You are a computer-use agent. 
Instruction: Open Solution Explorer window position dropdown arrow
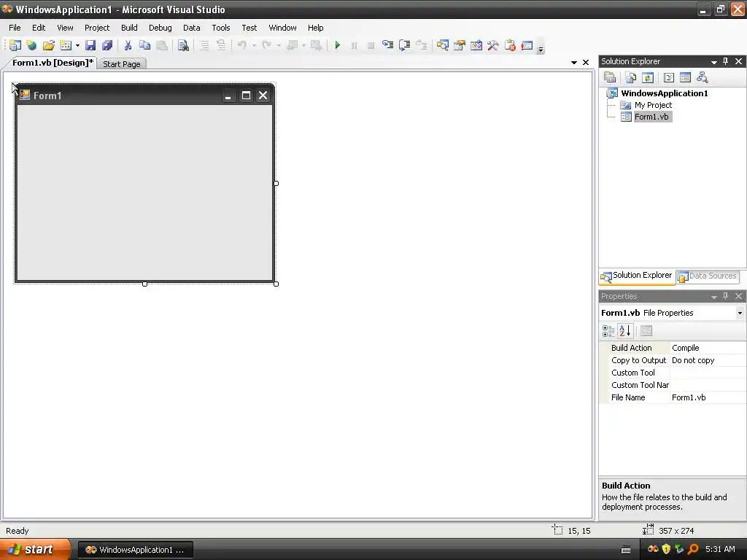point(714,62)
